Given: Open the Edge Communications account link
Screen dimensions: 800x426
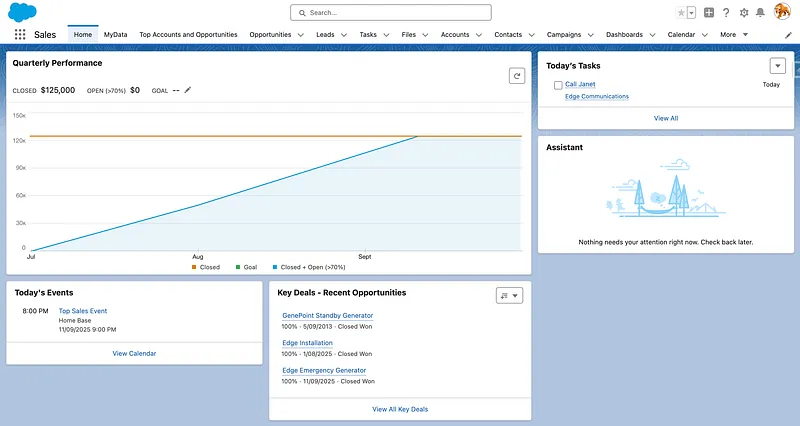Looking at the screenshot, I should click(x=597, y=96).
